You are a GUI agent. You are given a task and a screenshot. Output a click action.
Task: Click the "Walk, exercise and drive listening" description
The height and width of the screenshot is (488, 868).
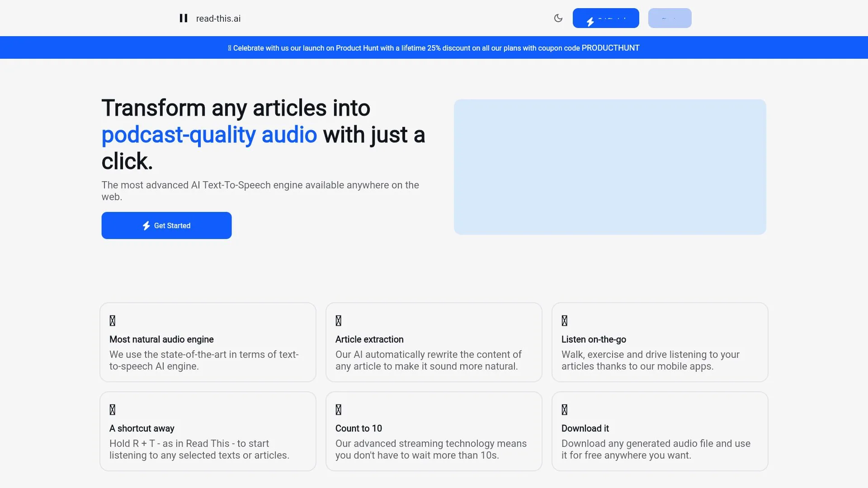pos(651,360)
